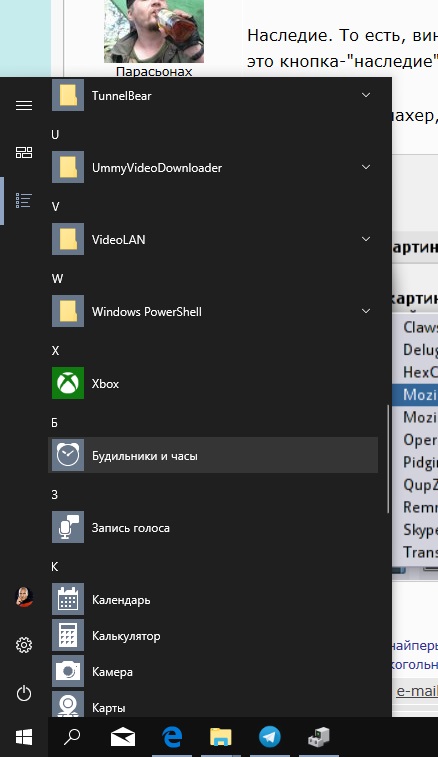Click the VideoLAN folder icon
The height and width of the screenshot is (757, 438).
tap(68, 239)
